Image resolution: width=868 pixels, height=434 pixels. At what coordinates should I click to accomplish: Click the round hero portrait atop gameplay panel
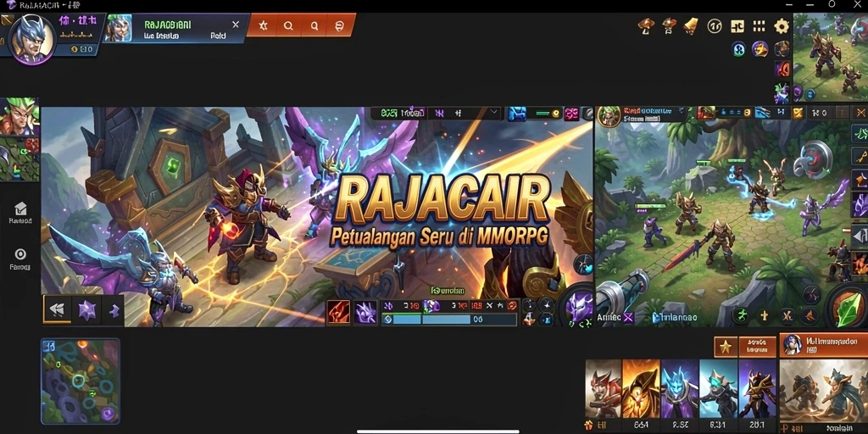[609, 116]
